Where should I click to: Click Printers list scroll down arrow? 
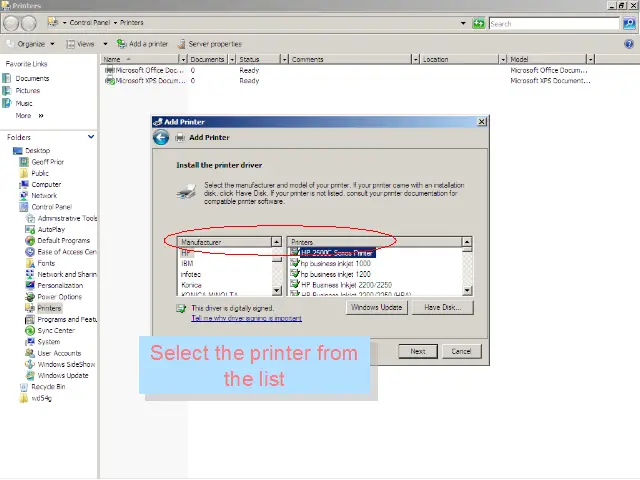click(x=467, y=290)
